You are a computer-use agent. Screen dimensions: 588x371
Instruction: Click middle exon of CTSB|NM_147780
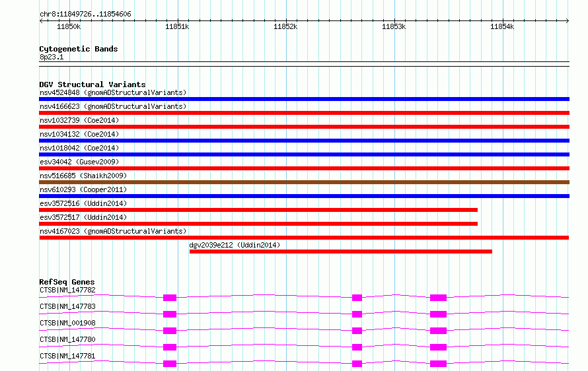[x=357, y=347]
